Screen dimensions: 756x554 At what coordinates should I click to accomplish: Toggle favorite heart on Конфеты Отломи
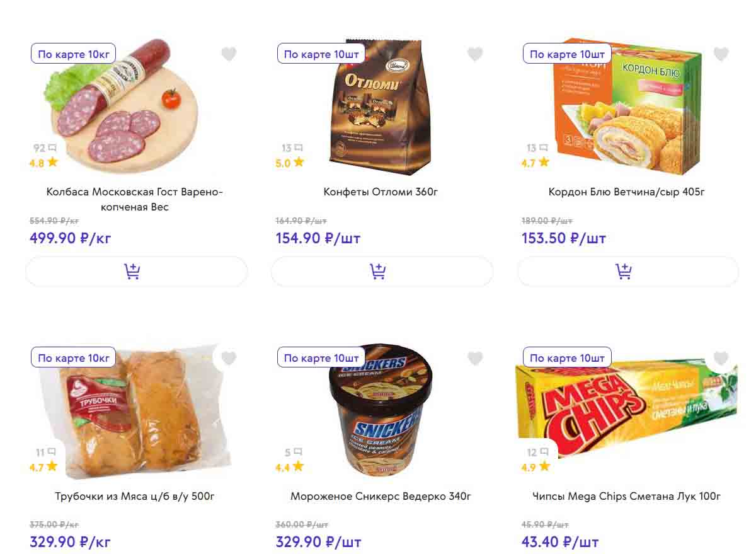pyautogui.click(x=475, y=54)
